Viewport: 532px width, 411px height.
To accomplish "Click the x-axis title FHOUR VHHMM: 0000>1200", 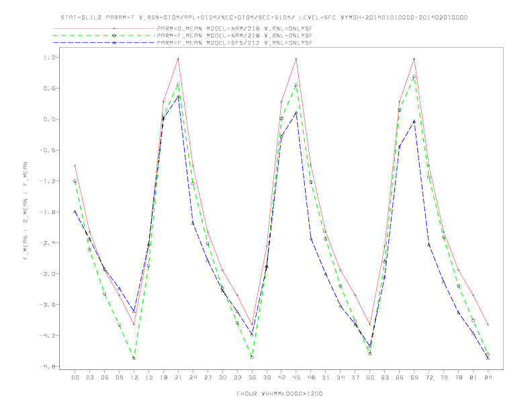I will point(280,394).
